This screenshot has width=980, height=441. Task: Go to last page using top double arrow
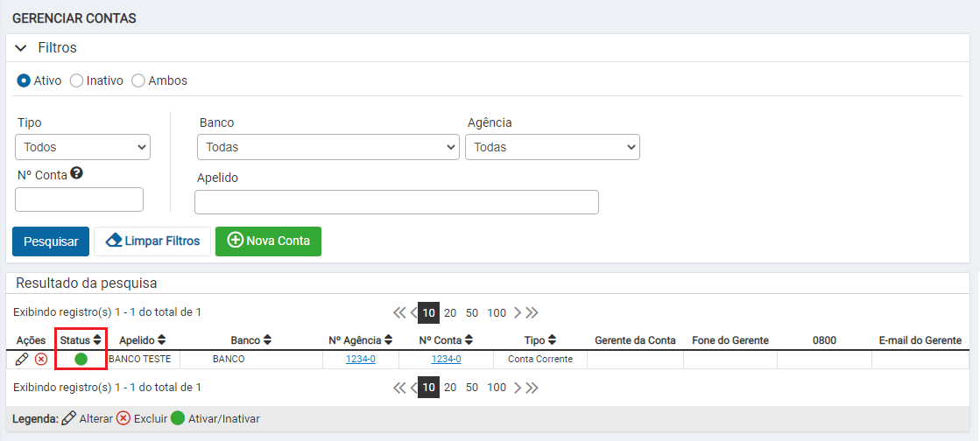532,313
